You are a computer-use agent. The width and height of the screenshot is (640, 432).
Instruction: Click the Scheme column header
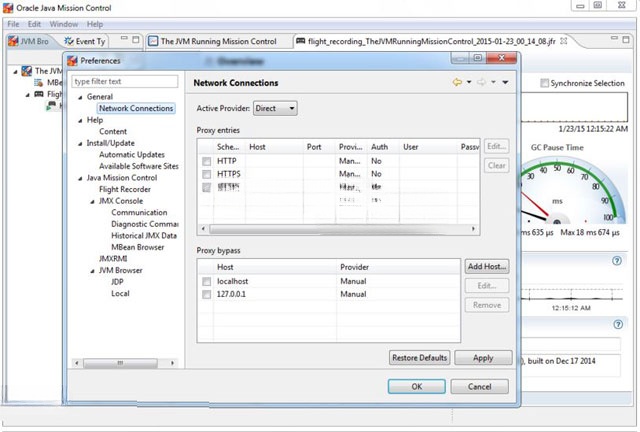pos(229,147)
